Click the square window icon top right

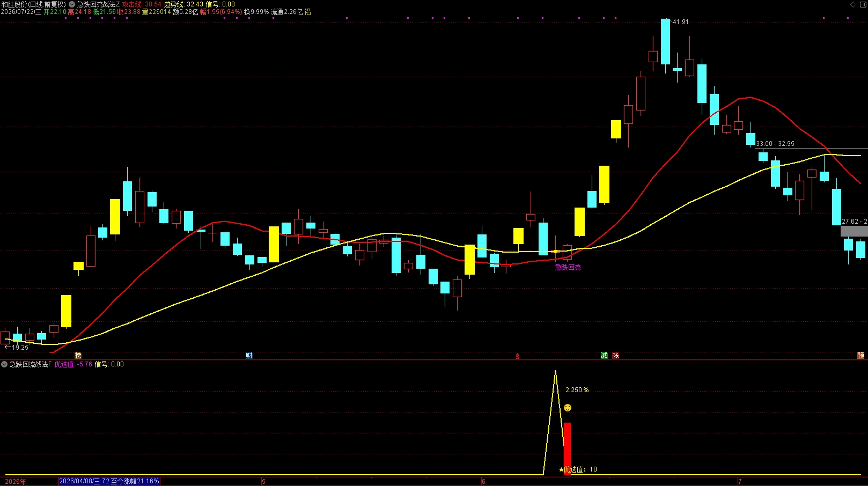pyautogui.click(x=863, y=4)
